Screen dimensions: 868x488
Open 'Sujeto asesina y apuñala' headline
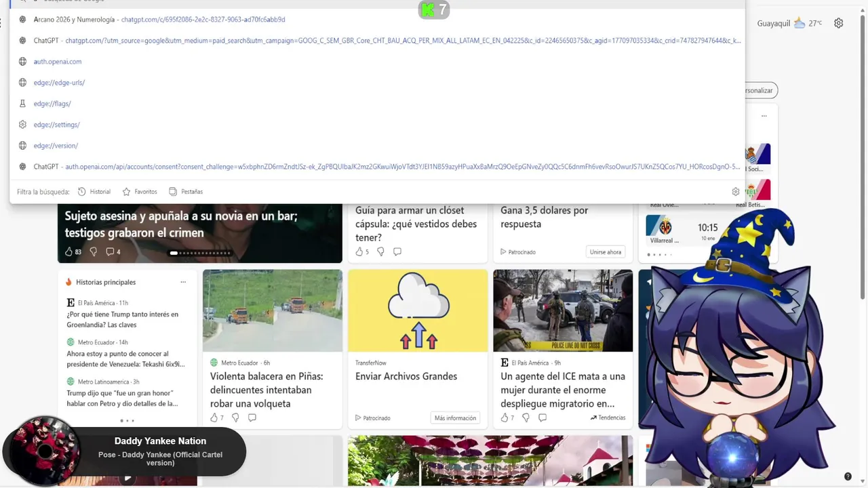coord(181,224)
